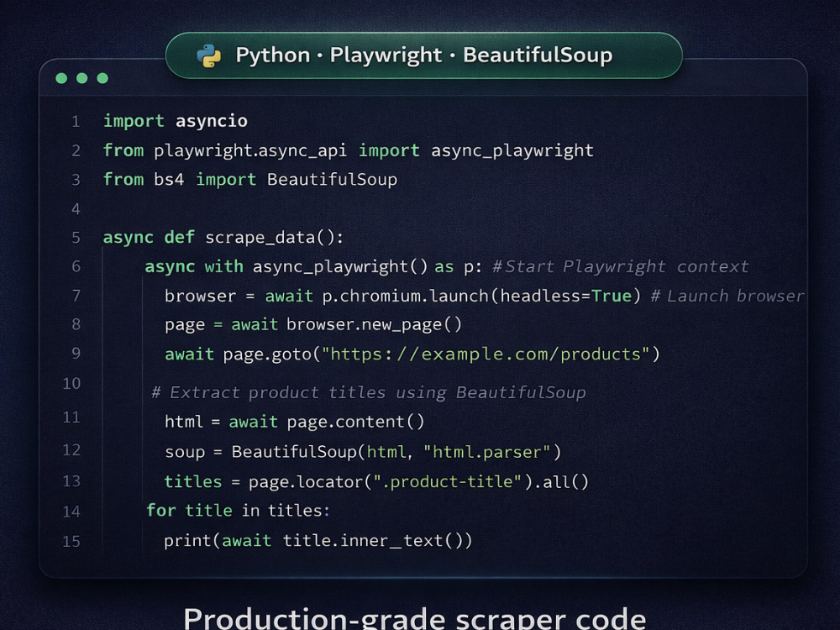
Task: Click comment '# Launch browser'
Action: tap(727, 296)
